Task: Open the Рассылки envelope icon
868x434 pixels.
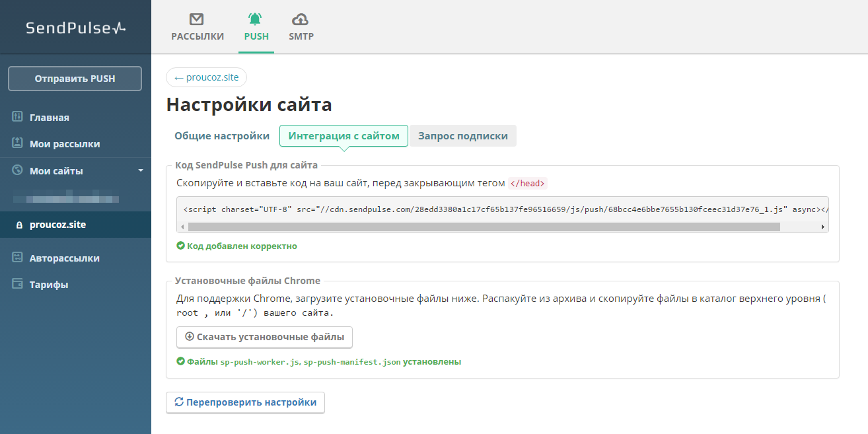Action: click(197, 19)
